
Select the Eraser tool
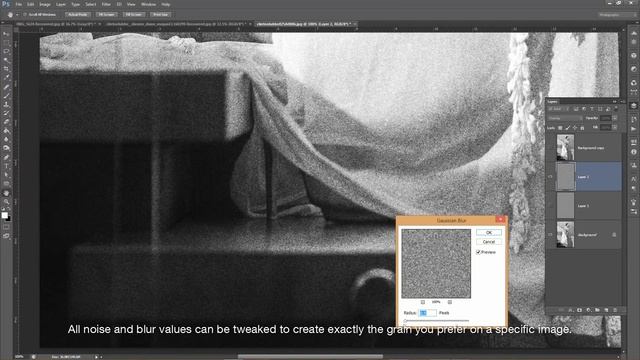pos(6,122)
